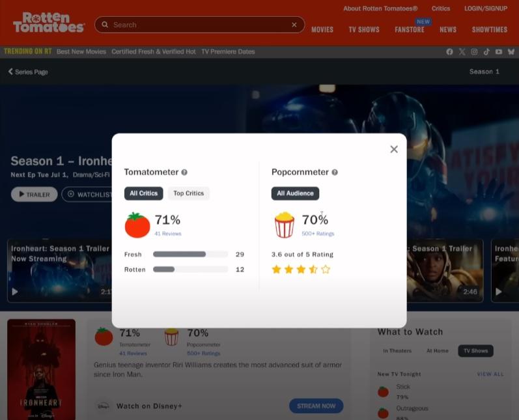Click the popcorn bucket icon in the dialog
519x420 pixels.
click(285, 225)
